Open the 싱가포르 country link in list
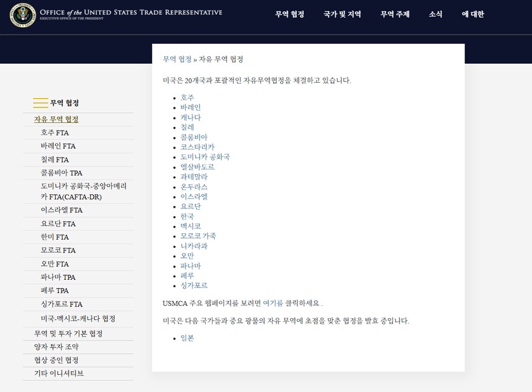The image size is (532, 392). 194,286
